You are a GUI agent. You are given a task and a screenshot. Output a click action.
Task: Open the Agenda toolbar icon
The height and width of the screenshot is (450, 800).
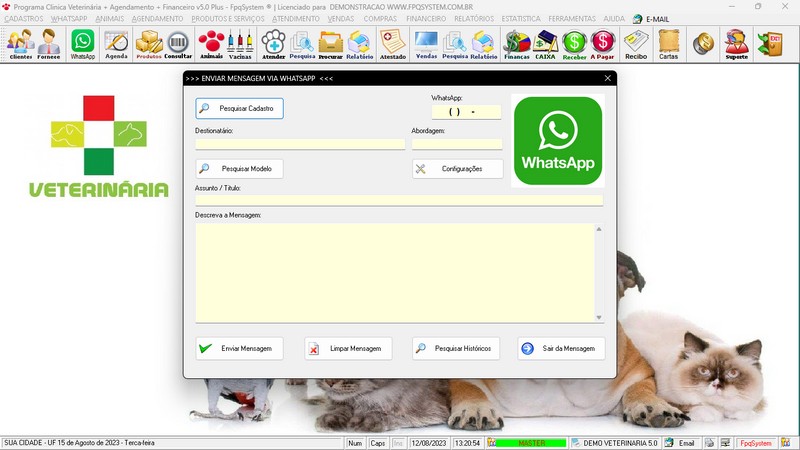tap(116, 44)
